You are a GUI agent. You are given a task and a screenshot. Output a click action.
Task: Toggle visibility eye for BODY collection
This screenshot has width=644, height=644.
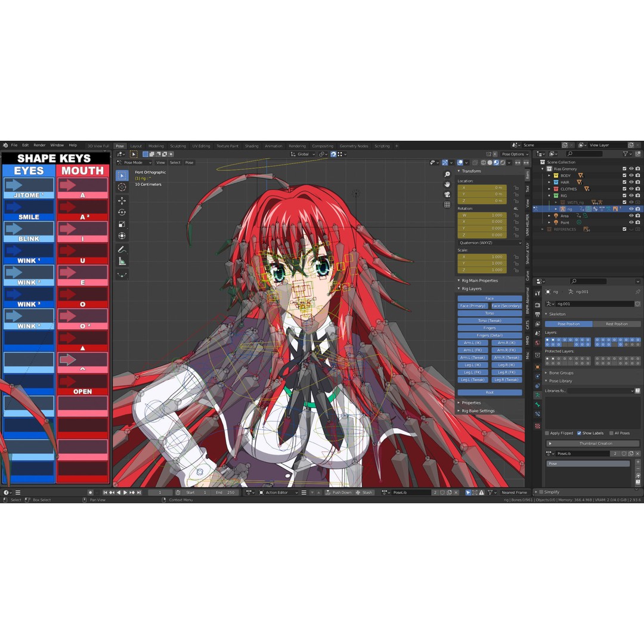tap(631, 175)
